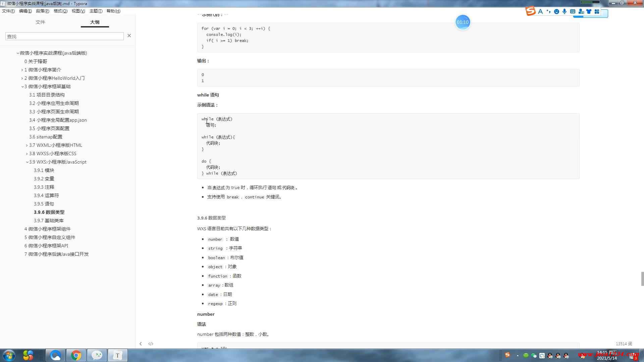Open the Sogou emoji panel
The width and height of the screenshot is (644, 362).
(x=556, y=11)
